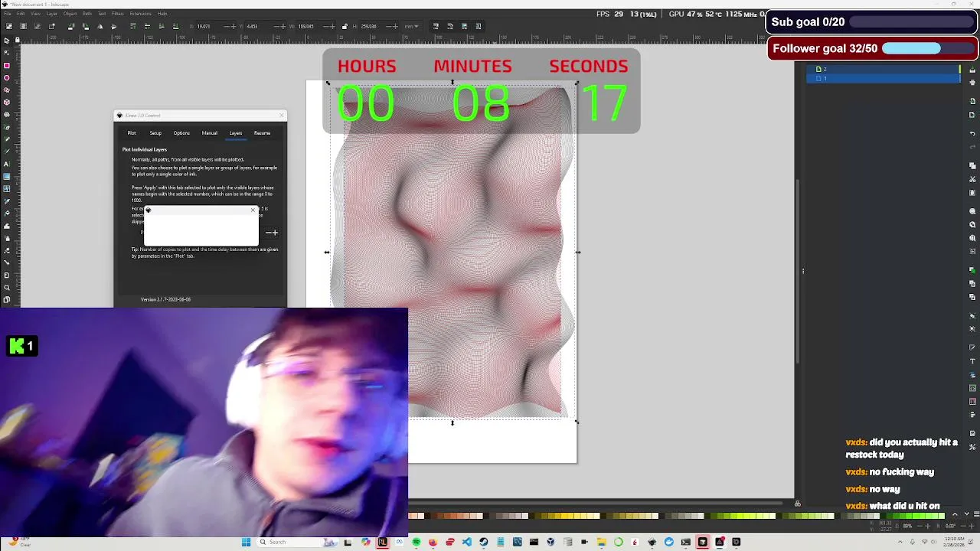980x551 pixels.
Task: Lower selection to bottom
Action: coord(175,26)
